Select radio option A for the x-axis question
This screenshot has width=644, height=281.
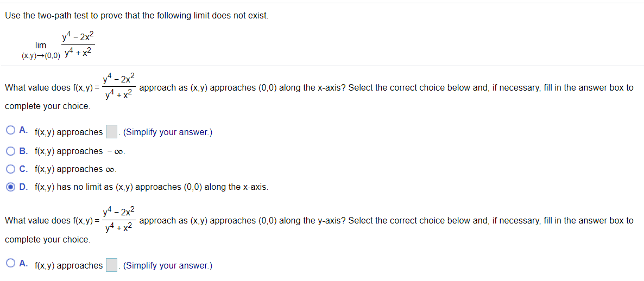11,131
